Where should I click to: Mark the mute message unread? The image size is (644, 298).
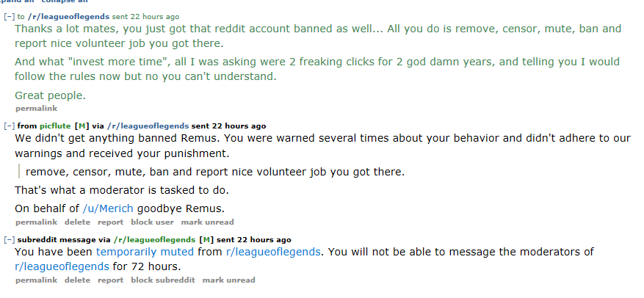229,280
